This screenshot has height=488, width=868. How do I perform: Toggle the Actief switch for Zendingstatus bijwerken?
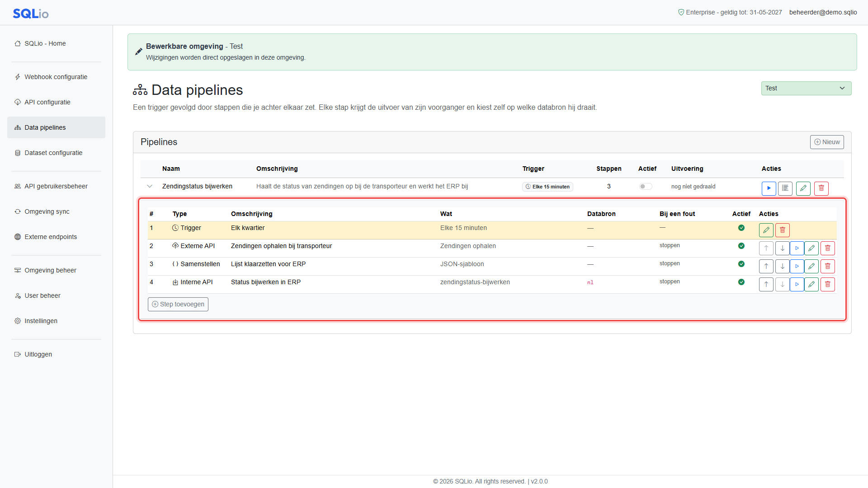point(645,187)
